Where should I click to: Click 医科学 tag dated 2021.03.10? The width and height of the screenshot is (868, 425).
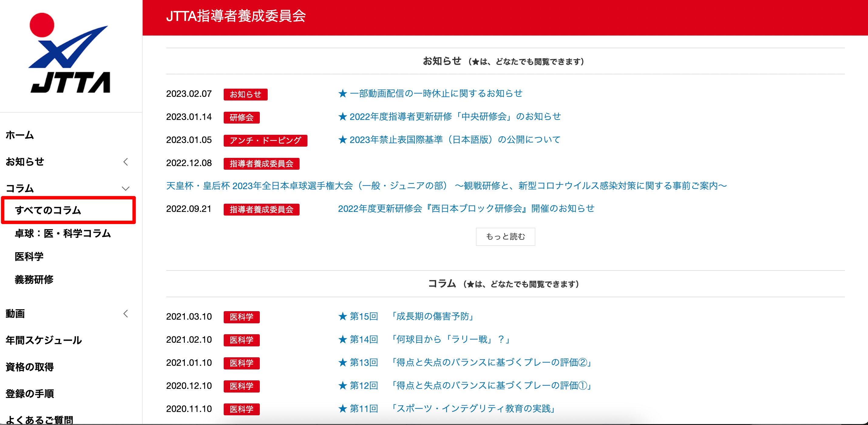(x=242, y=317)
